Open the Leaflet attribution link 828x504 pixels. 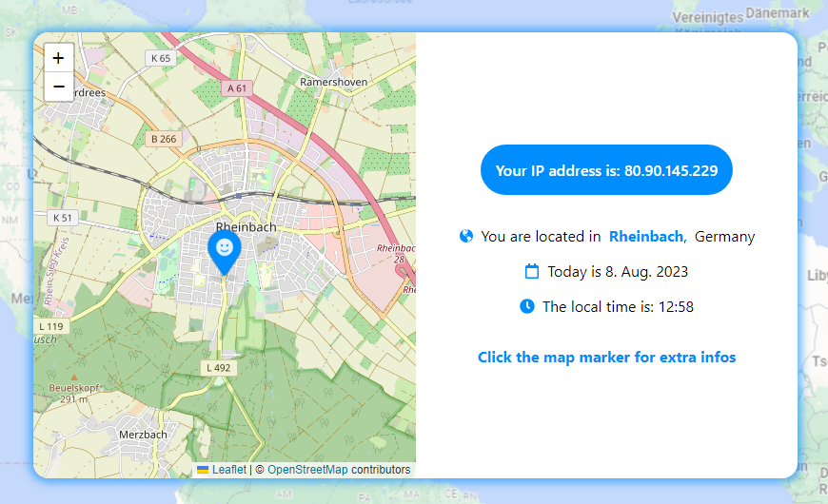pyautogui.click(x=229, y=469)
